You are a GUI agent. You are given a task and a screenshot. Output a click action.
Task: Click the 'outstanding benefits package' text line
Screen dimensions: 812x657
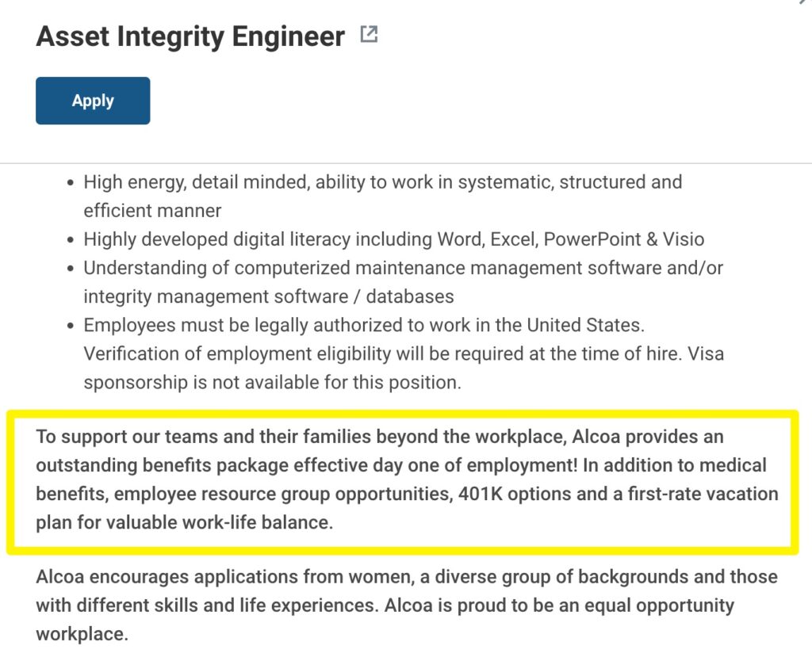pos(400,465)
